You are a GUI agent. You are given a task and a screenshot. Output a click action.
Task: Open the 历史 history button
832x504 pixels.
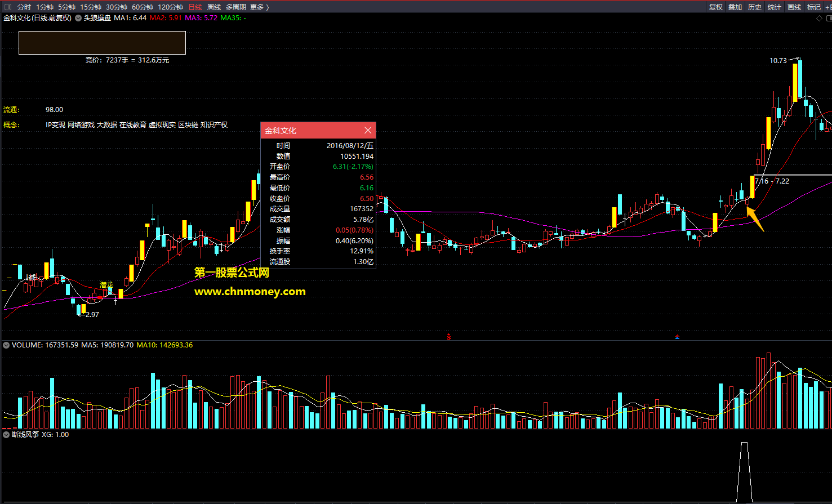coord(755,7)
